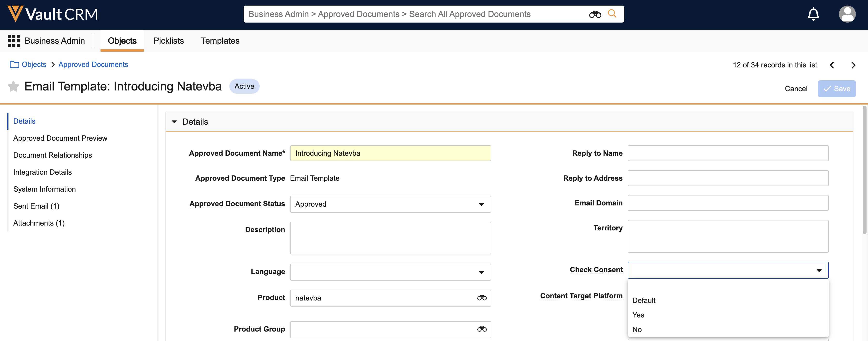Image resolution: width=868 pixels, height=341 pixels.
Task: Collapse the Details section
Action: 174,122
